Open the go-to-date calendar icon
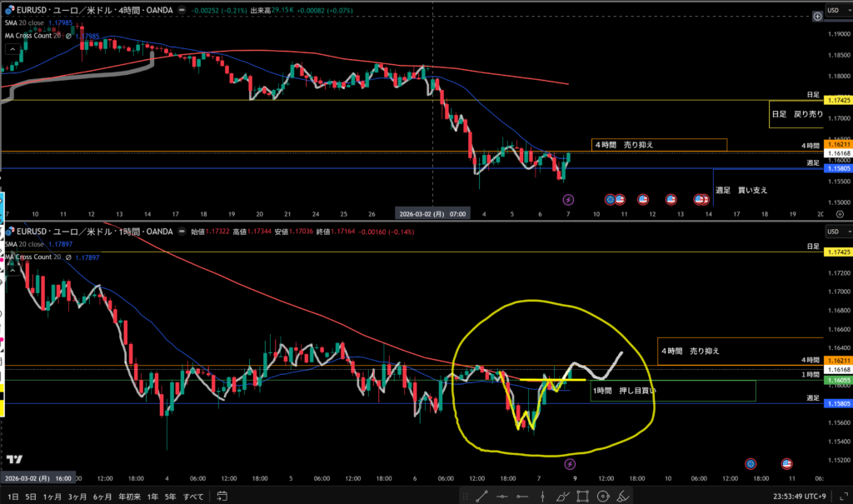The image size is (853, 504). 222,497
